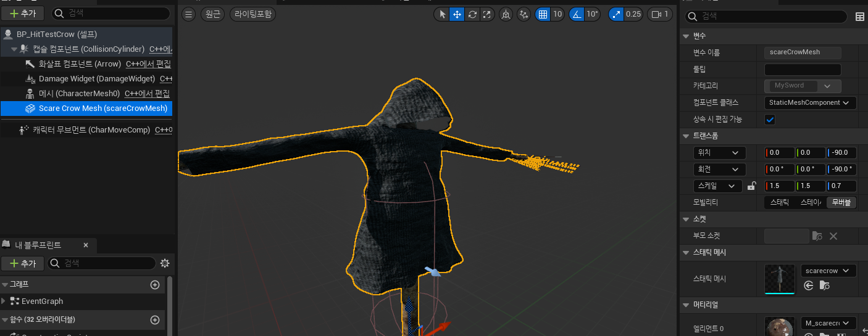Click scale Z value 0.7 field

pos(841,186)
